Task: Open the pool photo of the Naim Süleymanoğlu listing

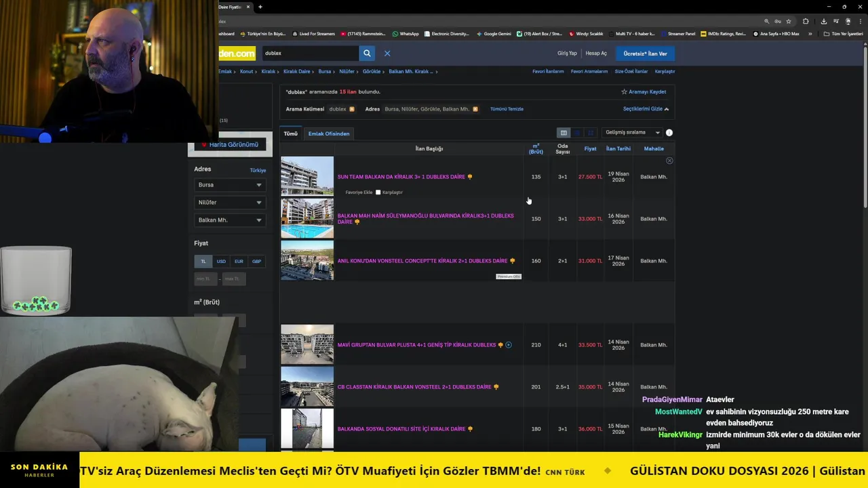Action: [307, 218]
